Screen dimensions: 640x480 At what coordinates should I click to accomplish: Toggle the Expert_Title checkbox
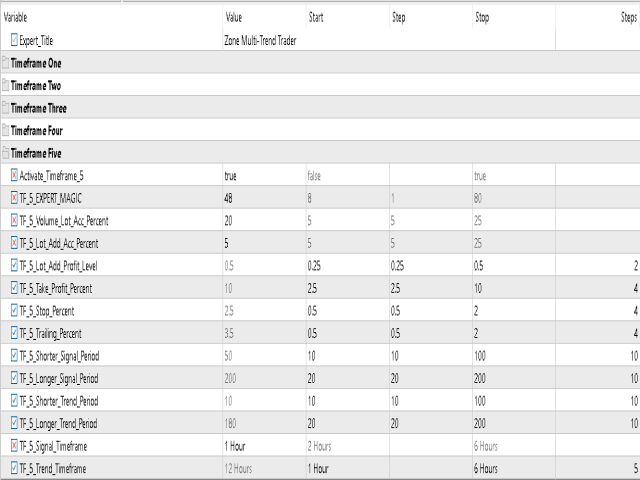point(14,40)
